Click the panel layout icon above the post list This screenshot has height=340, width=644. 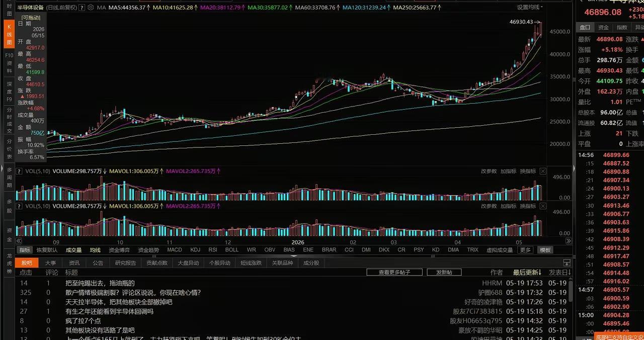[567, 263]
